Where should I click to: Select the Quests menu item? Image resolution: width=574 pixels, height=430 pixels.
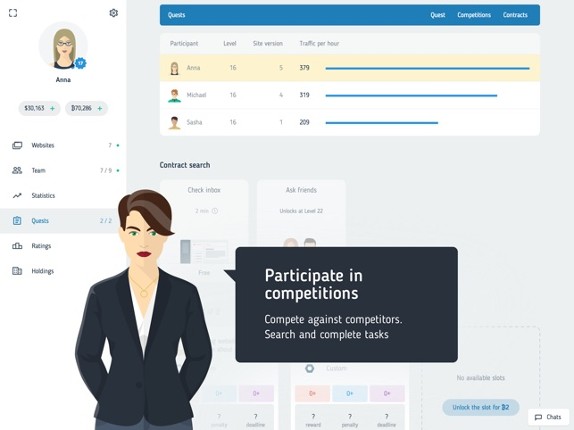pos(63,221)
